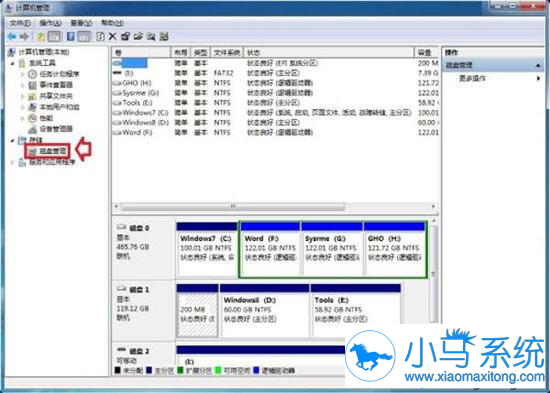Toggle the show/hide console tree icon
550x393 pixels.
(x=54, y=36)
